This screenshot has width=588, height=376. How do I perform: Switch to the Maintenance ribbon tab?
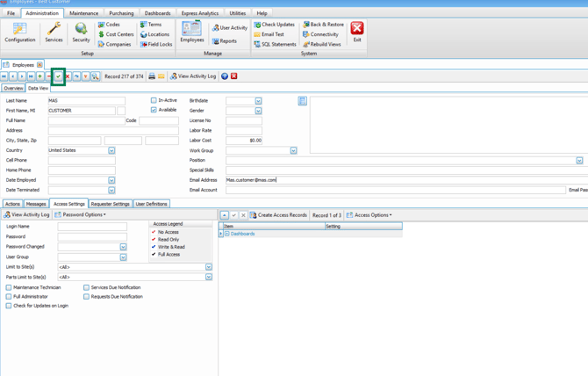[x=84, y=13]
